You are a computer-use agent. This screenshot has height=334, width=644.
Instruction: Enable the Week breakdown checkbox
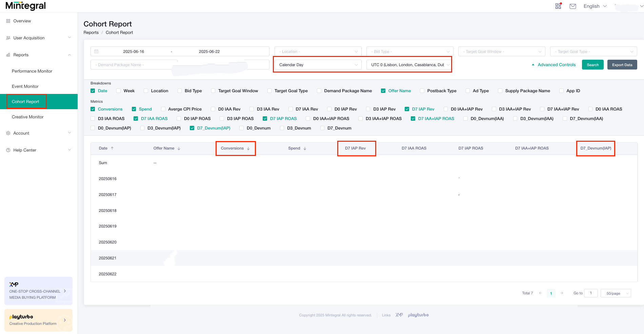click(x=118, y=91)
